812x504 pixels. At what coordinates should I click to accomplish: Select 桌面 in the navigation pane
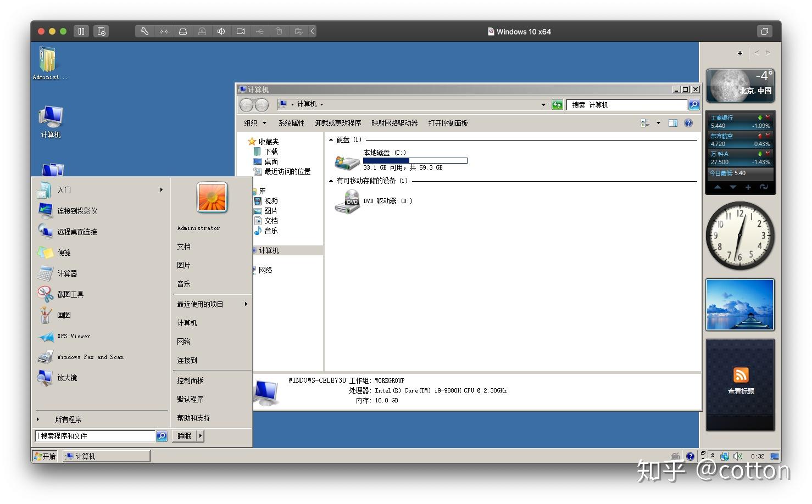(266, 161)
